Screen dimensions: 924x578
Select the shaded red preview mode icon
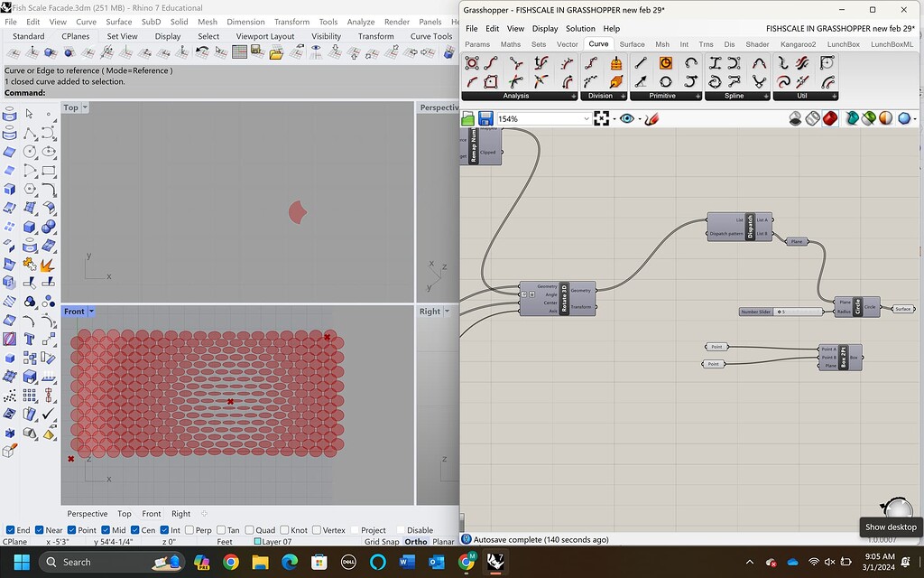coord(829,118)
